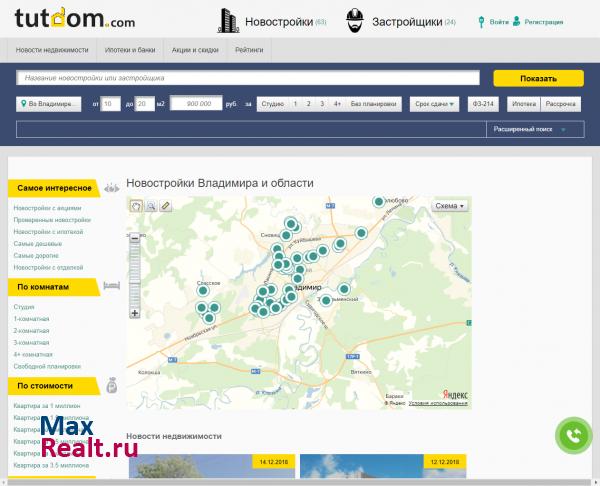The width and height of the screenshot is (600, 486).
Task: Toggle the Студия room filter
Action: tap(272, 104)
